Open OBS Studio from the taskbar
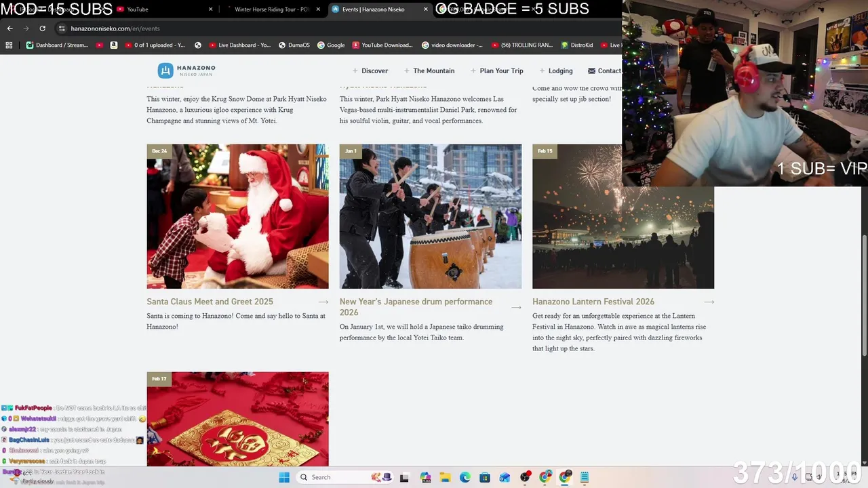This screenshot has width=868, height=488. tap(525, 477)
